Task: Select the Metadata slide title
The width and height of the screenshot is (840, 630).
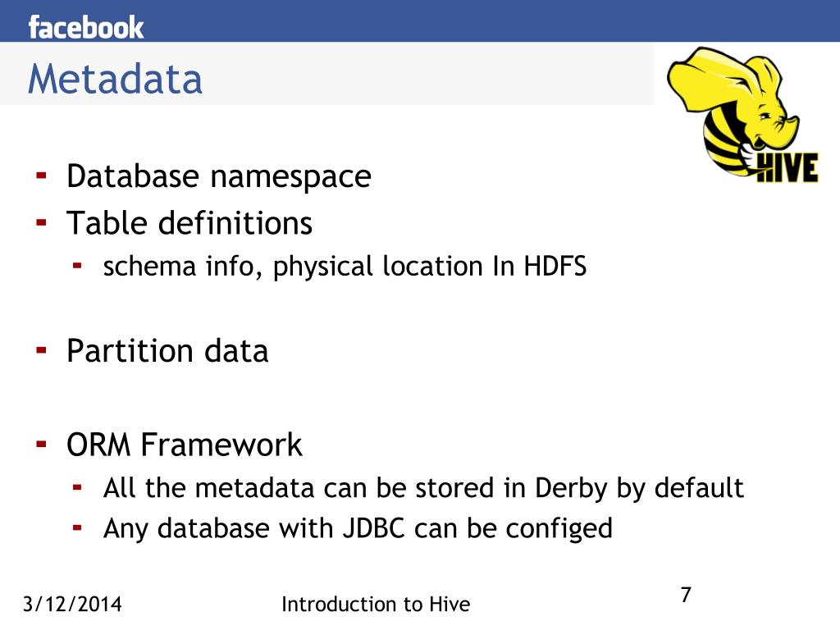Action: (x=115, y=79)
